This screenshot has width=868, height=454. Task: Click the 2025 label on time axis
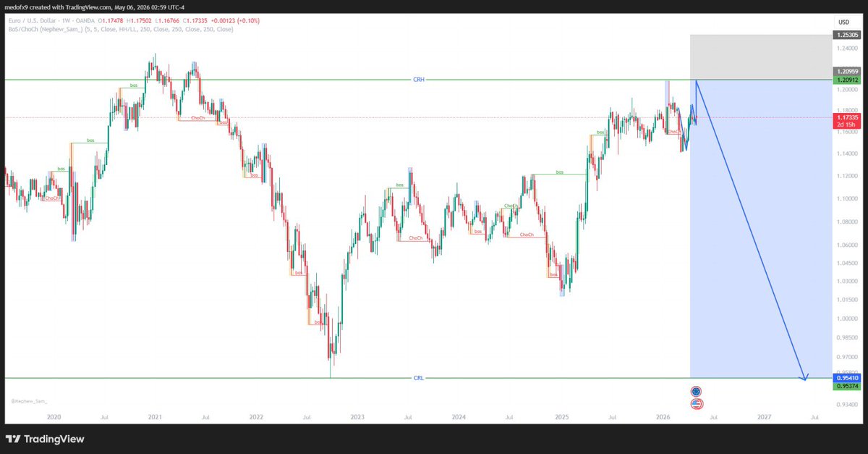[561, 417]
